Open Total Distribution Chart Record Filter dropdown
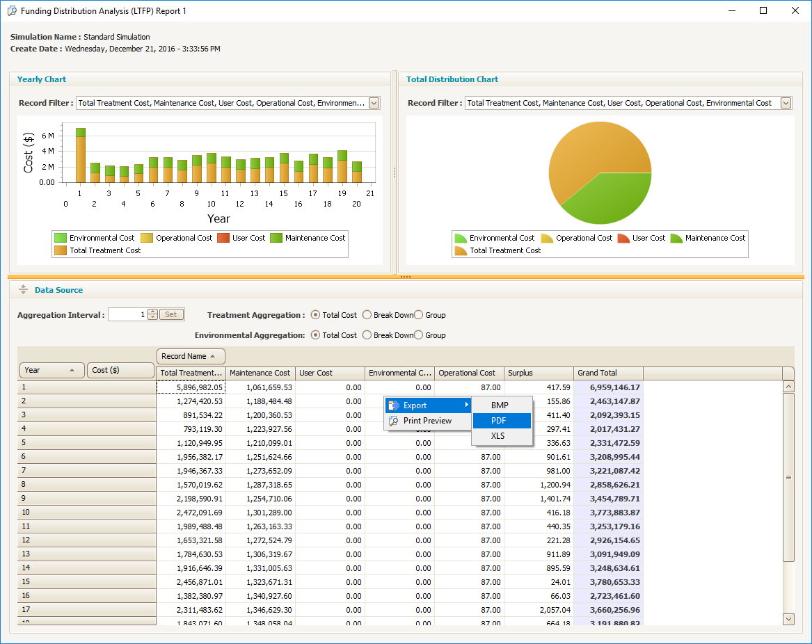 click(786, 103)
